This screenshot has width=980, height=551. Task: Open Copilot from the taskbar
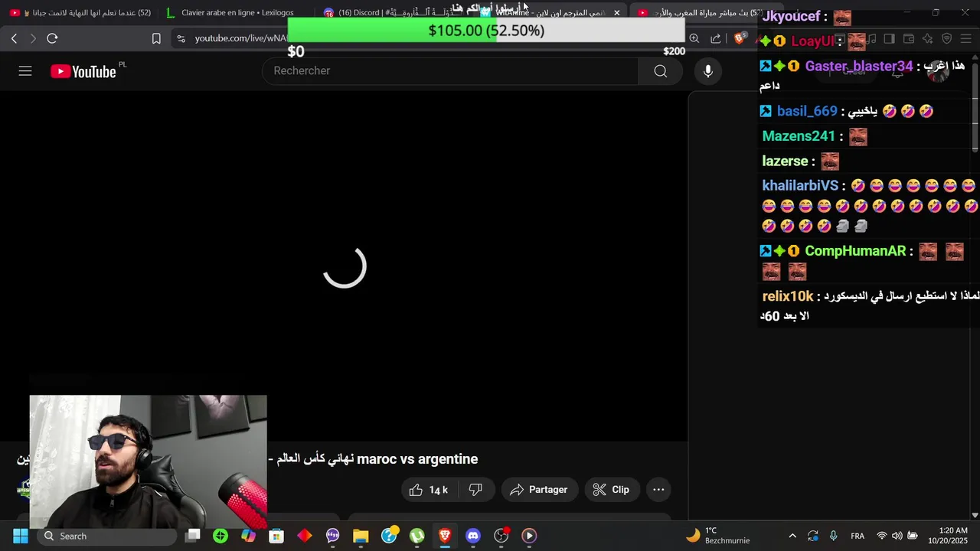coord(248,536)
